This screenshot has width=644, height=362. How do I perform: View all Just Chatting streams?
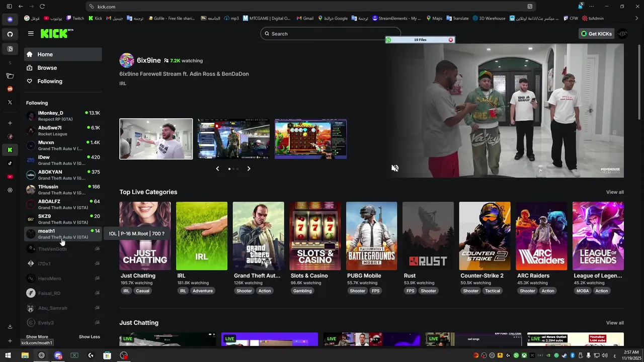(615, 323)
